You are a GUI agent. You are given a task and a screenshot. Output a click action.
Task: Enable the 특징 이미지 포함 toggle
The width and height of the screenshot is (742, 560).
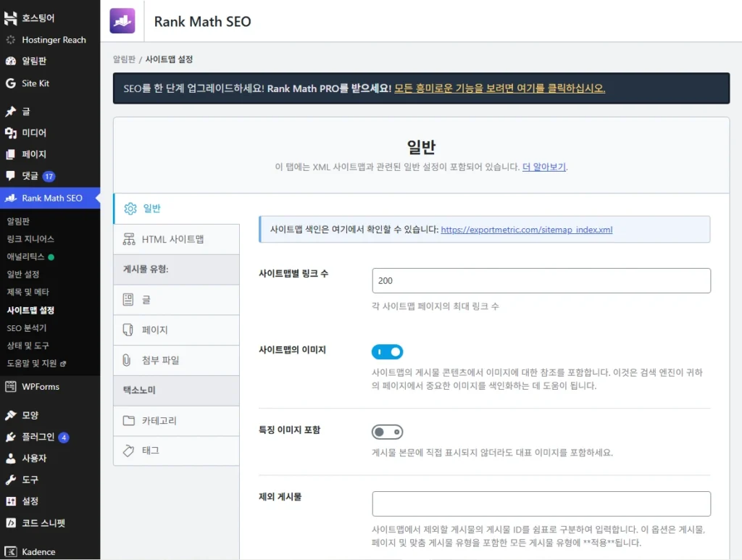(387, 432)
